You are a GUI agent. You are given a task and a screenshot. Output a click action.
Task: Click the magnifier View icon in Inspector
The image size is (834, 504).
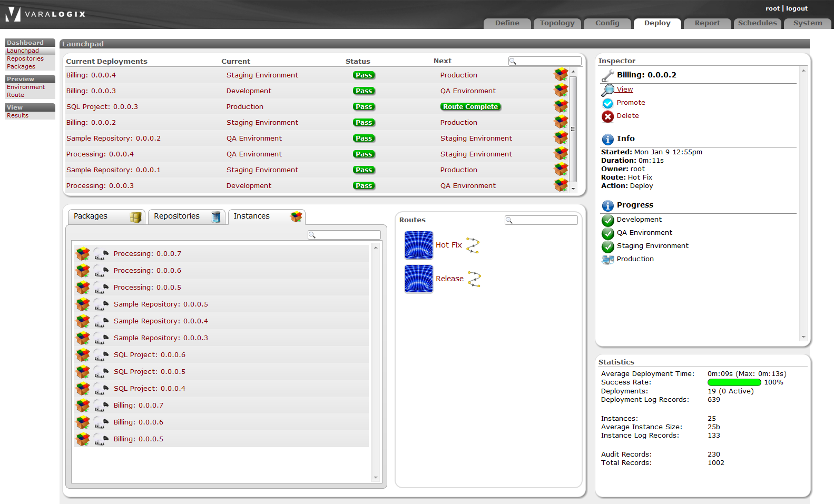click(608, 90)
